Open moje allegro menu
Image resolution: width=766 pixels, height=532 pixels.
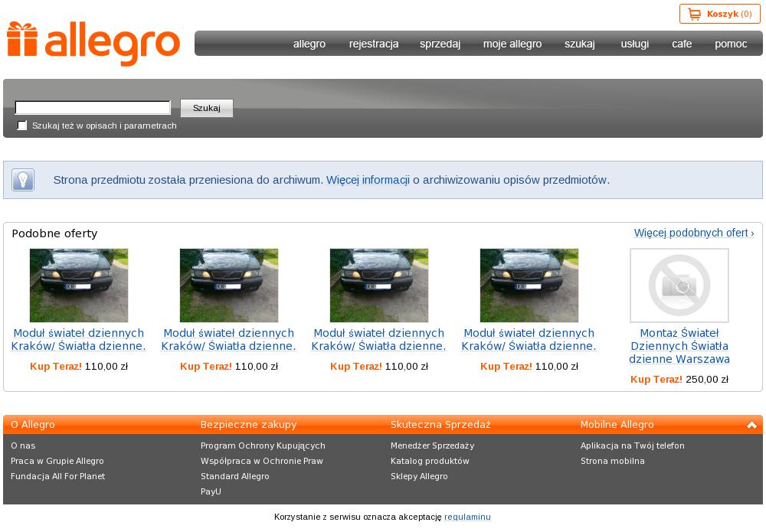512,44
